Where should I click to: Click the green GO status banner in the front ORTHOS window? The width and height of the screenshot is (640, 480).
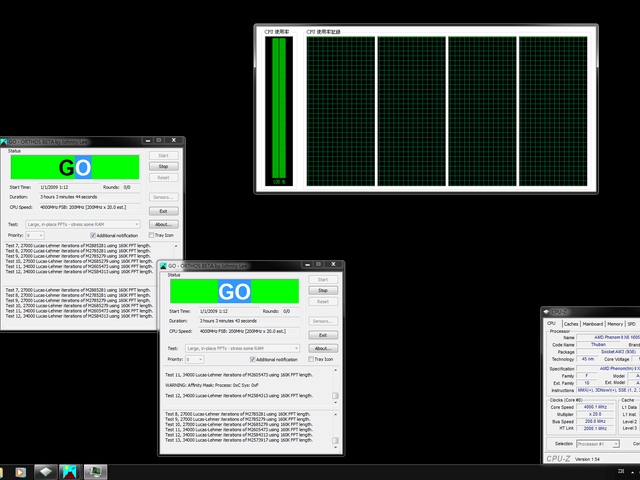pos(235,291)
